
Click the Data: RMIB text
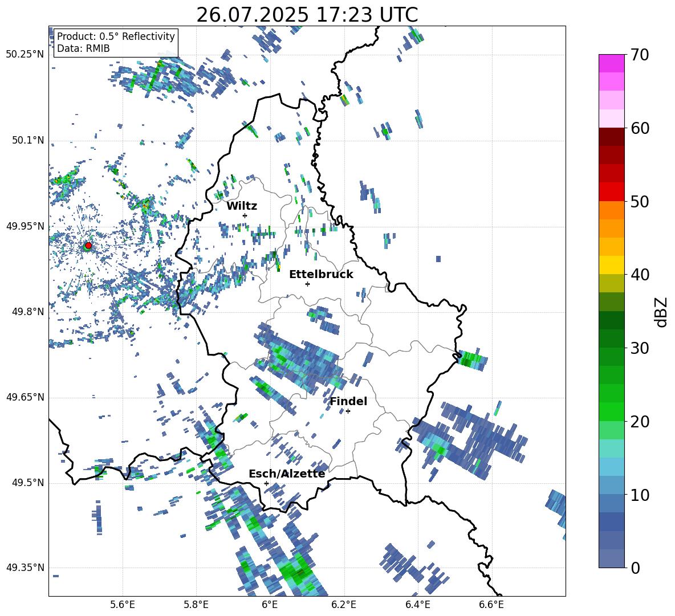pos(83,48)
